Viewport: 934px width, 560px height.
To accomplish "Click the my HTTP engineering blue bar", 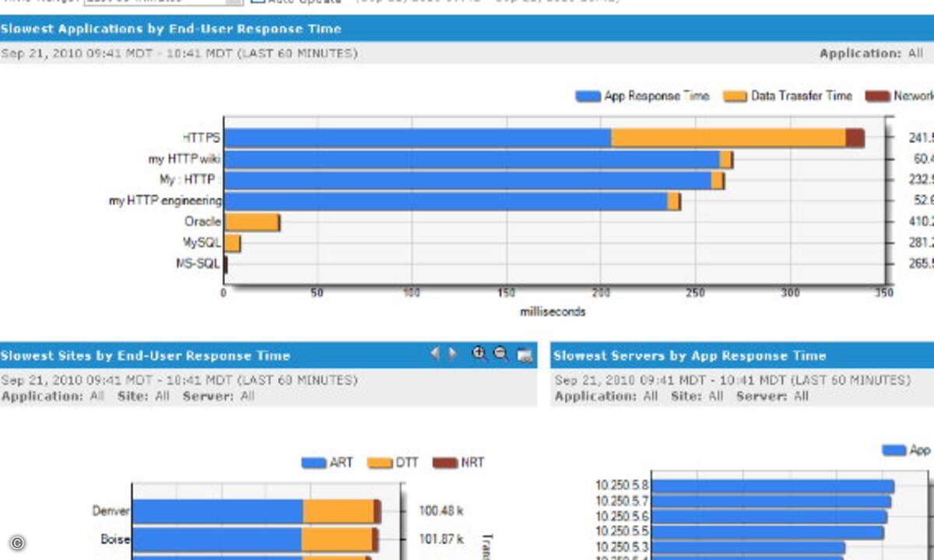I will point(446,201).
